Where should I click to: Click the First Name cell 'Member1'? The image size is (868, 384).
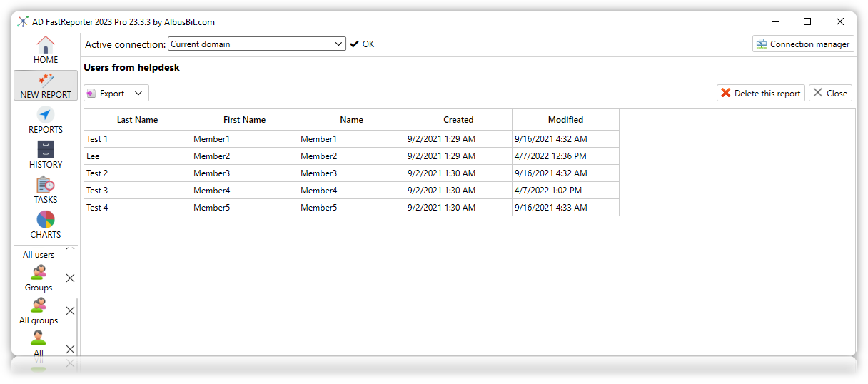click(x=245, y=139)
